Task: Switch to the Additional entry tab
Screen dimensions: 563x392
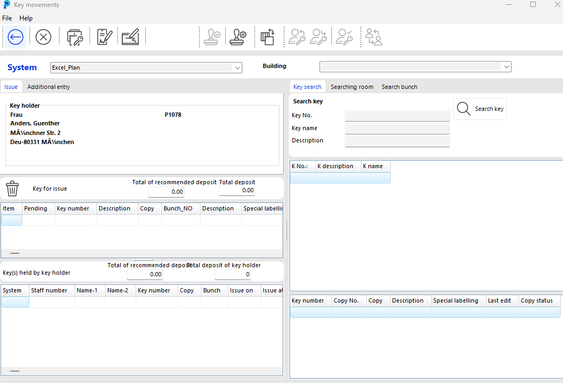Action: click(48, 87)
